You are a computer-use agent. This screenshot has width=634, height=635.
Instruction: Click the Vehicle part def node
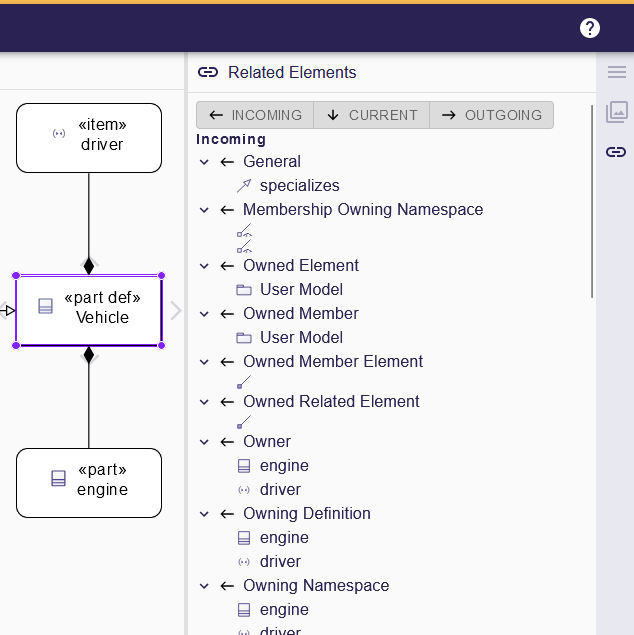pyautogui.click(x=89, y=309)
